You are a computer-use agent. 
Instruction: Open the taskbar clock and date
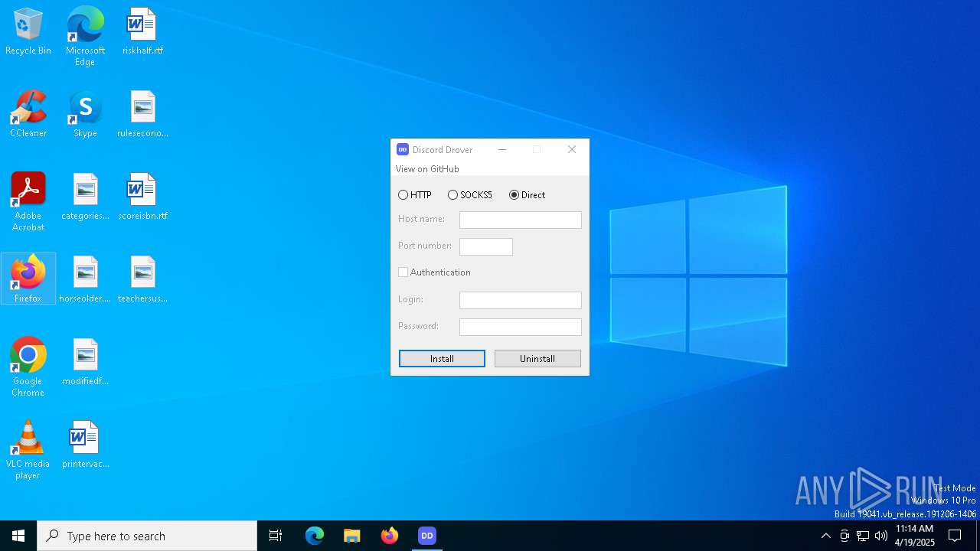pyautogui.click(x=914, y=536)
